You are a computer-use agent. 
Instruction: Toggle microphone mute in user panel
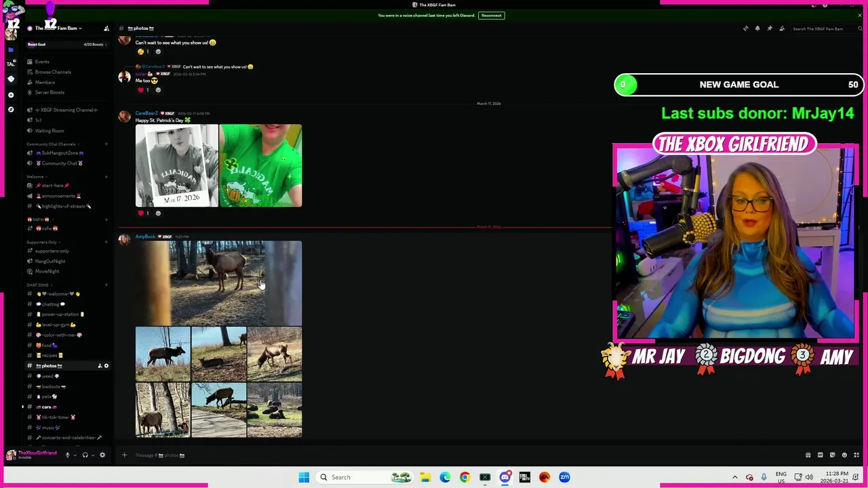(67, 455)
